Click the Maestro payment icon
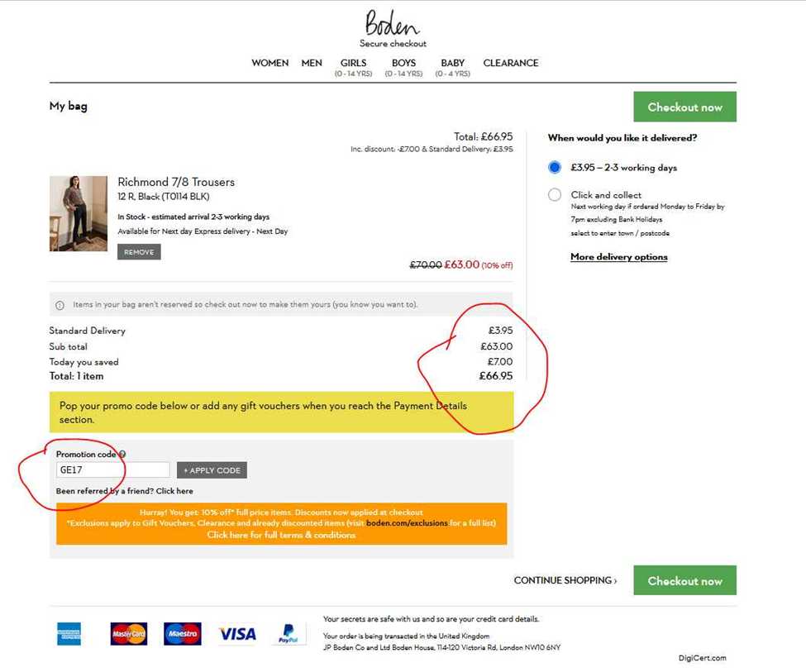This screenshot has height=672, width=806. pos(183,633)
